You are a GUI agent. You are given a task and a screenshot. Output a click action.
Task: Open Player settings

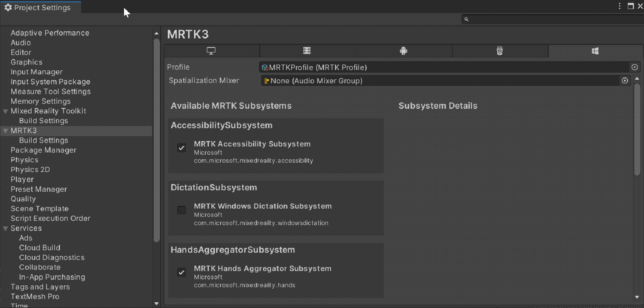click(22, 179)
